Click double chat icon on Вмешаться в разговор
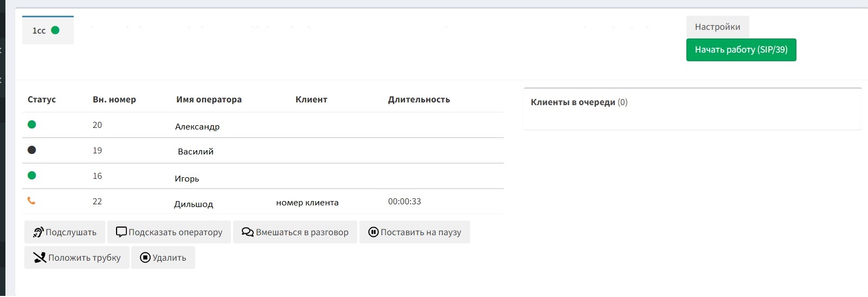Image resolution: width=868 pixels, height=297 pixels. (x=248, y=232)
